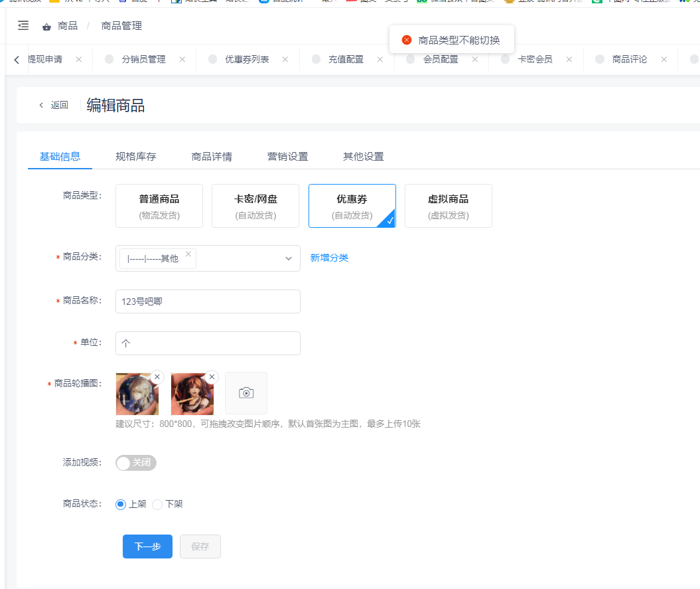This screenshot has height=589, width=700.
Task: Open the 商品管理 breadcrumb item
Action: [121, 26]
